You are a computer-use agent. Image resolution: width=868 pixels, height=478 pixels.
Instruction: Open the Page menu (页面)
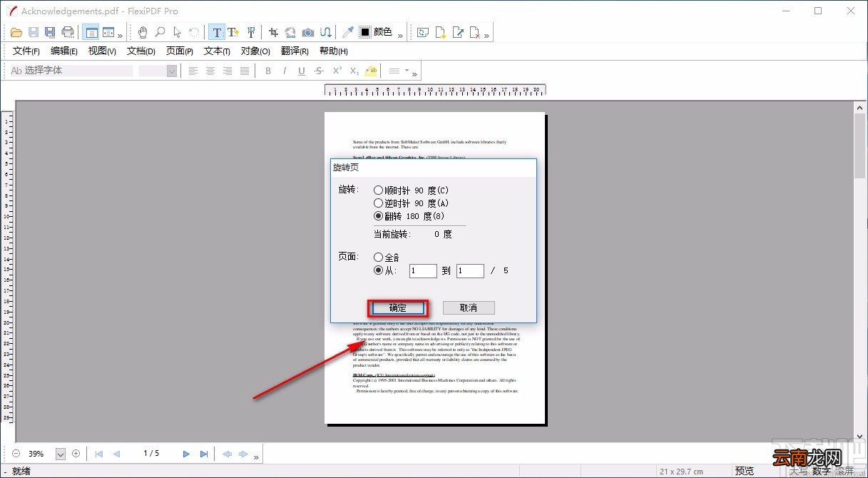(x=180, y=51)
